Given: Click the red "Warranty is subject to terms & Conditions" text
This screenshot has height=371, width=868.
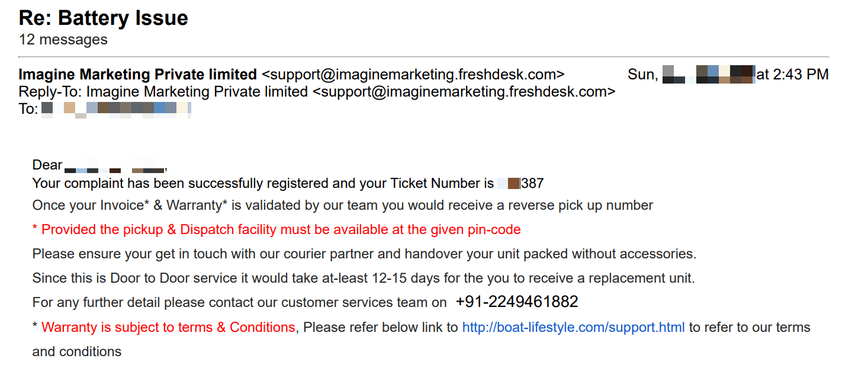Looking at the screenshot, I should coord(168,327).
